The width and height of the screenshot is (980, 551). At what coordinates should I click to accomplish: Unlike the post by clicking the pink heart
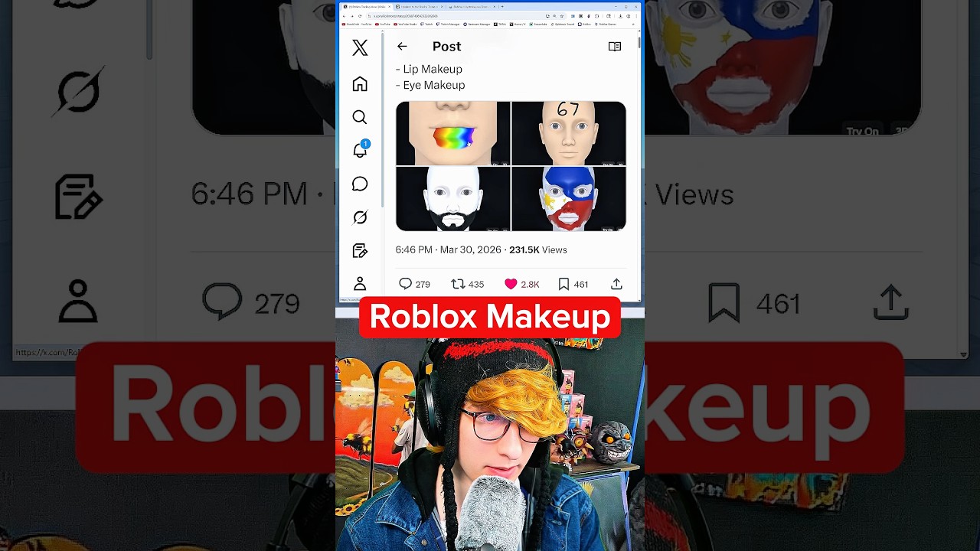click(511, 283)
